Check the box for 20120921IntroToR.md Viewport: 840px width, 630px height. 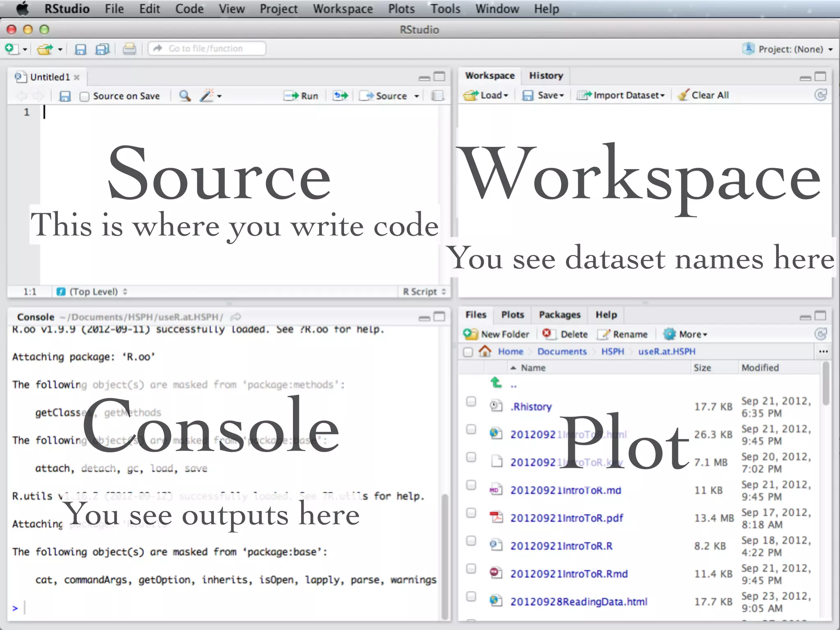click(x=471, y=485)
